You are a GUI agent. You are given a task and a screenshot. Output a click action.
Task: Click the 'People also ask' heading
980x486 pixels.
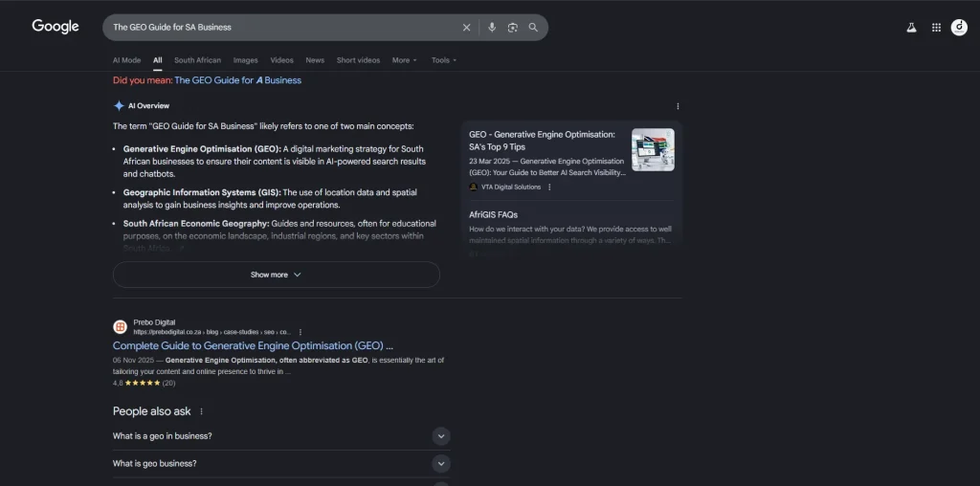pyautogui.click(x=152, y=411)
